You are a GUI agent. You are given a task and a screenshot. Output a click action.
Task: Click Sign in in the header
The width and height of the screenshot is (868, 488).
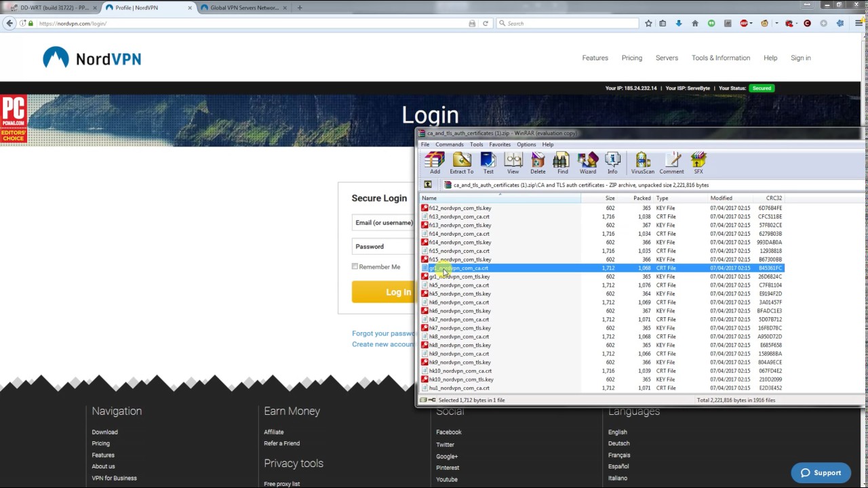click(801, 58)
